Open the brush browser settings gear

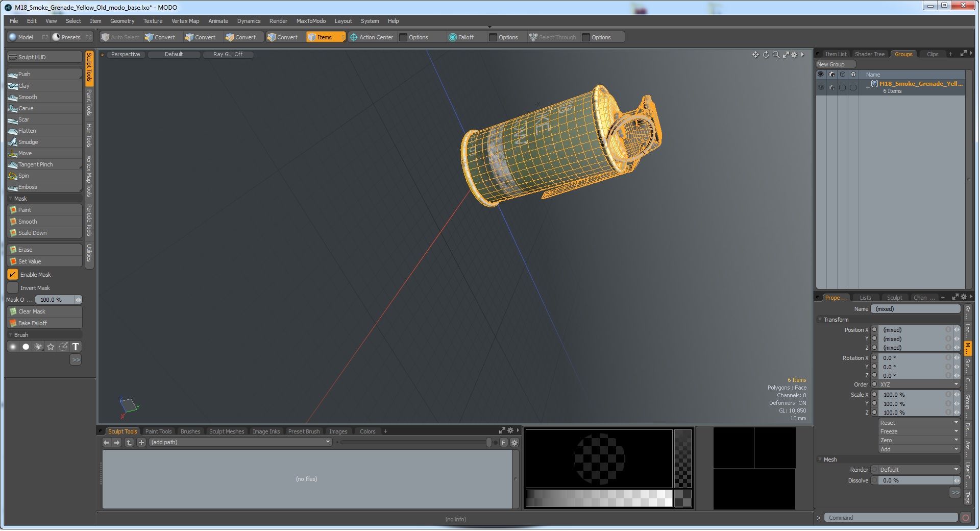[514, 443]
